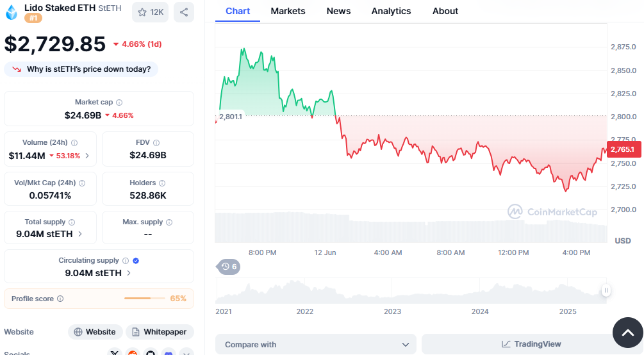Open the Analytics tab

tap(391, 11)
